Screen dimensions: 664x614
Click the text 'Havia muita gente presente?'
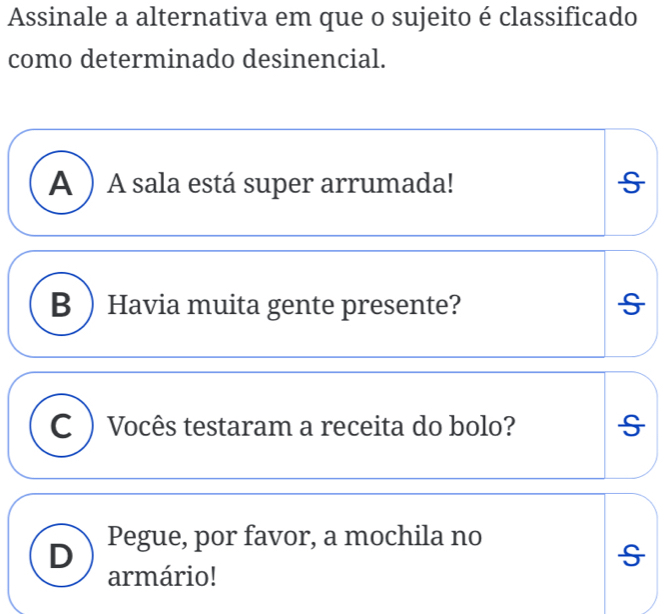tap(285, 305)
